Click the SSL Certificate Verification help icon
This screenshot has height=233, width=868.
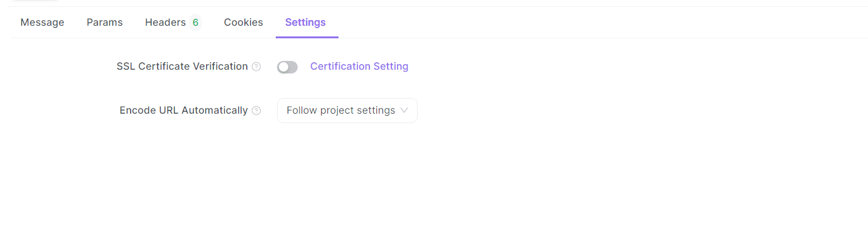click(x=256, y=67)
